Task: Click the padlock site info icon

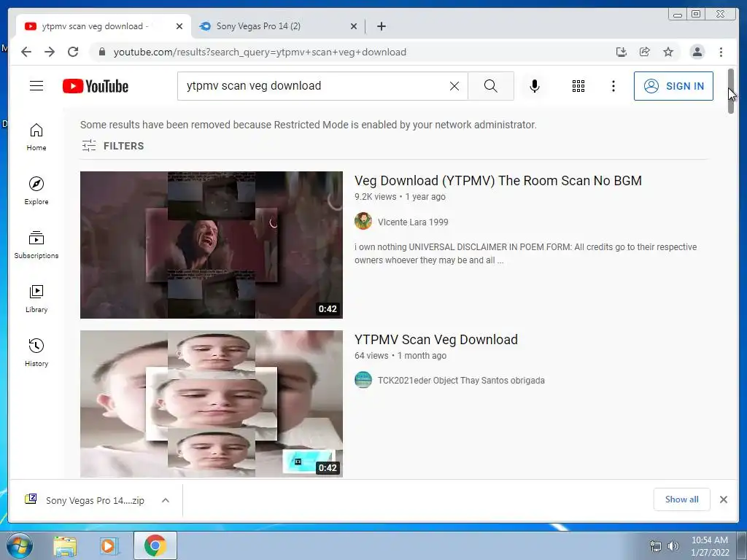Action: [x=101, y=52]
